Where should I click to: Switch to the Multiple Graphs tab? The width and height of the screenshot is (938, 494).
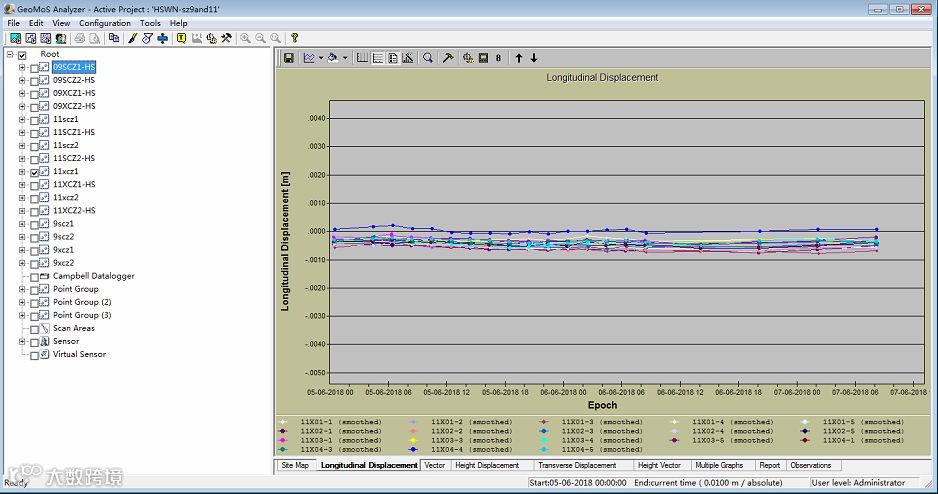pos(719,465)
